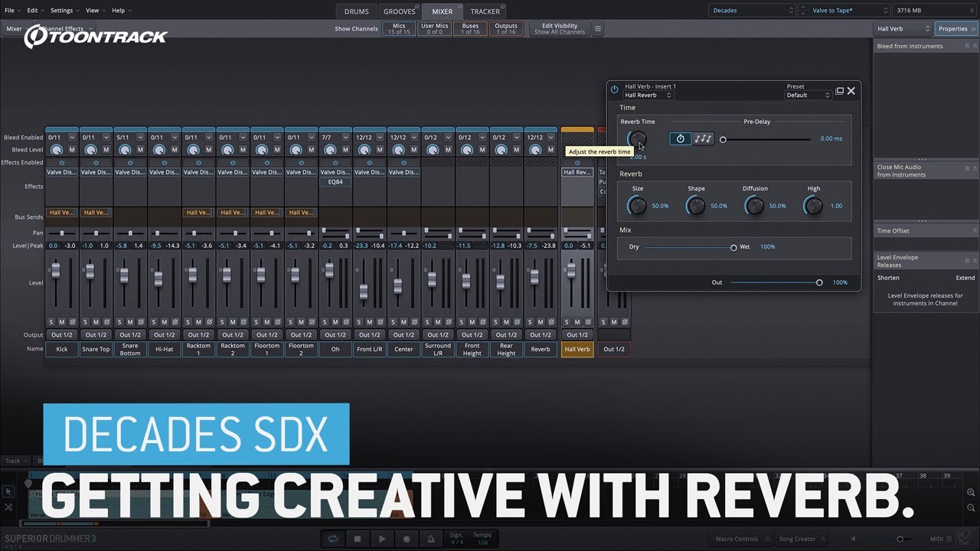Screen dimensions: 980x551
Task: Switch to the GROOVES tab
Action: [400, 11]
